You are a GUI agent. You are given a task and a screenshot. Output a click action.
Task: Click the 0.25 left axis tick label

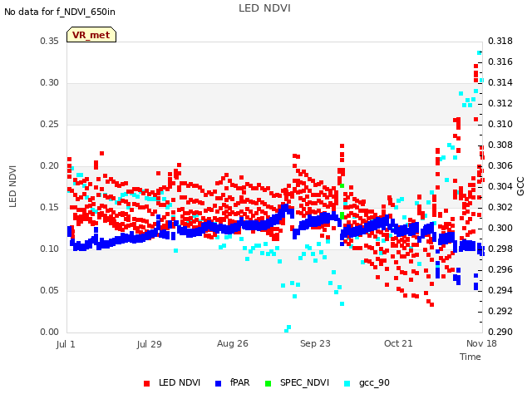(x=49, y=124)
